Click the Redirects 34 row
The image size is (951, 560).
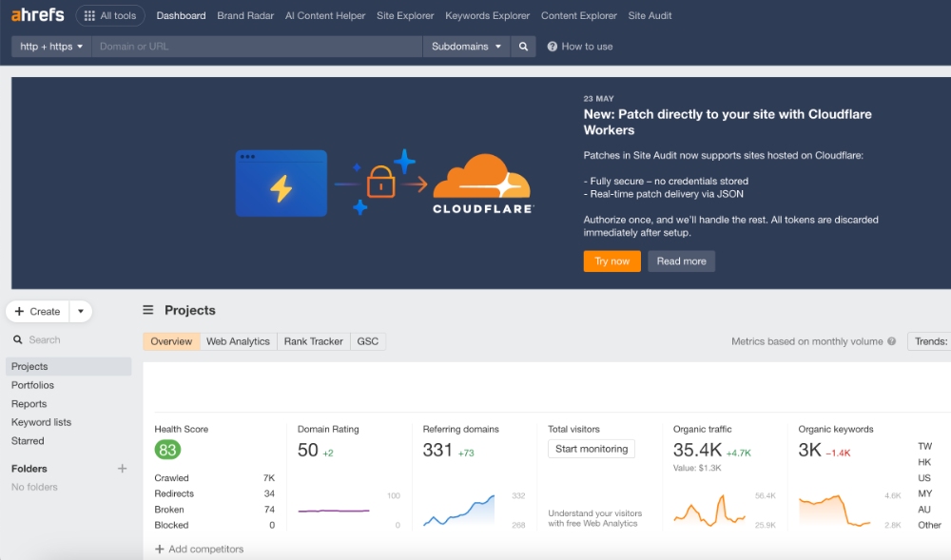(x=214, y=493)
